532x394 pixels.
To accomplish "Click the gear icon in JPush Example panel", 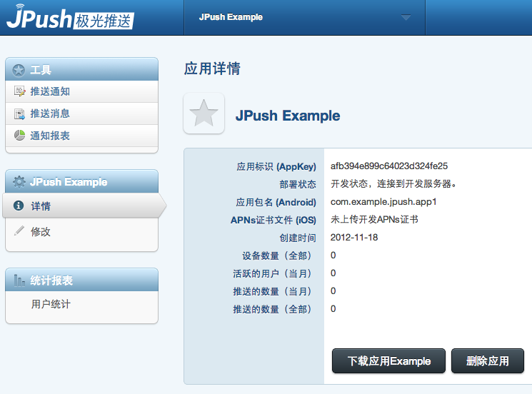I will tap(19, 182).
